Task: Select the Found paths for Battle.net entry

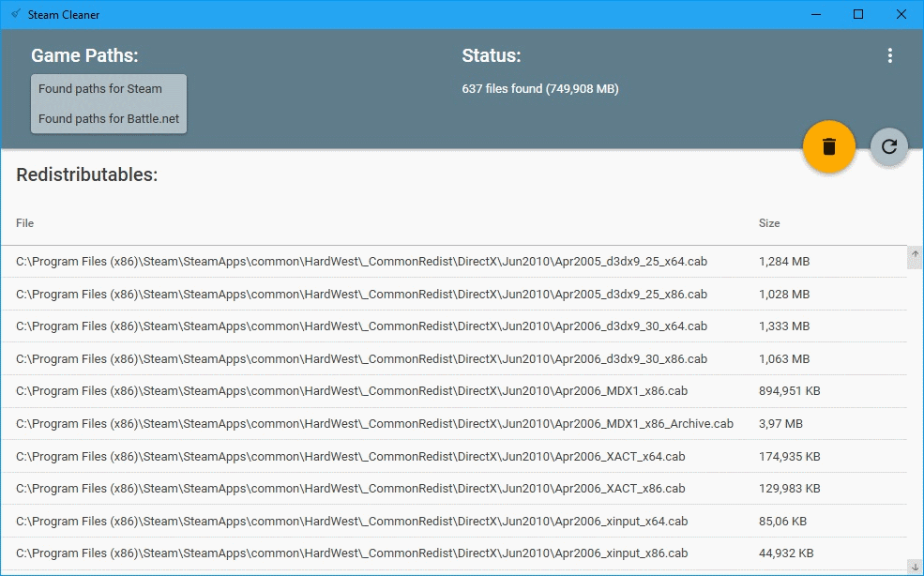Action: click(105, 119)
